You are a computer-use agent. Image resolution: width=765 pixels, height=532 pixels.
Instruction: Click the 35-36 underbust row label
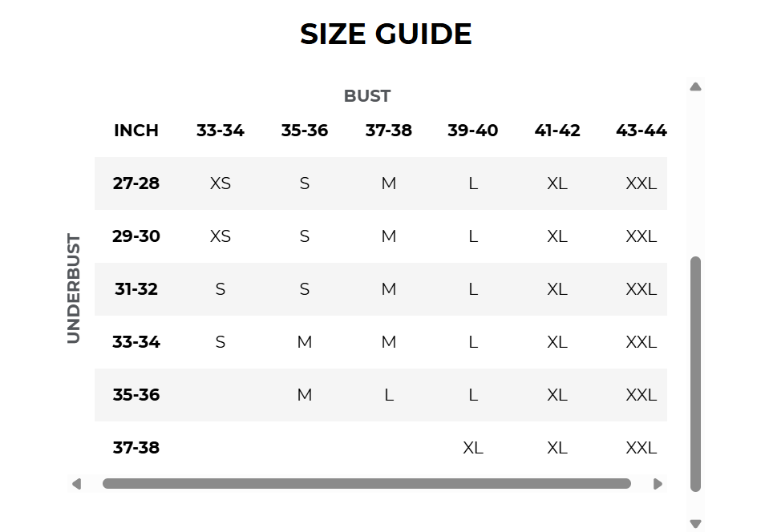click(x=136, y=394)
